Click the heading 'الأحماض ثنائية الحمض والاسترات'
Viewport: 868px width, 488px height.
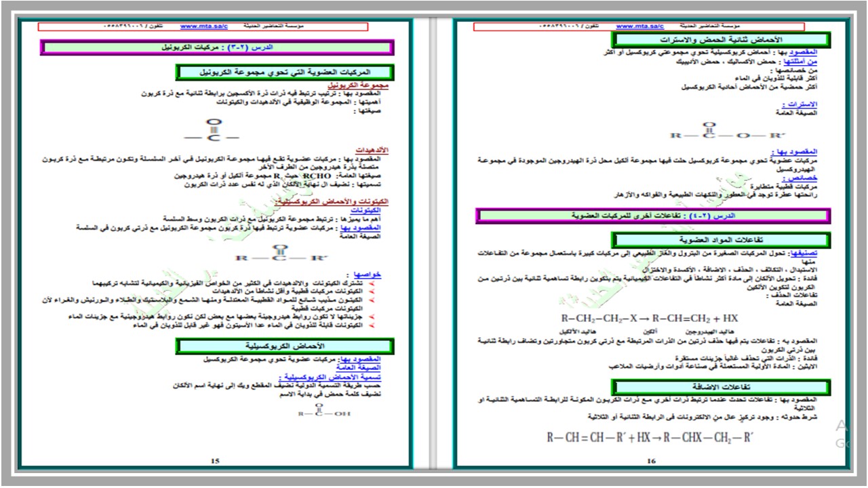[x=721, y=39]
